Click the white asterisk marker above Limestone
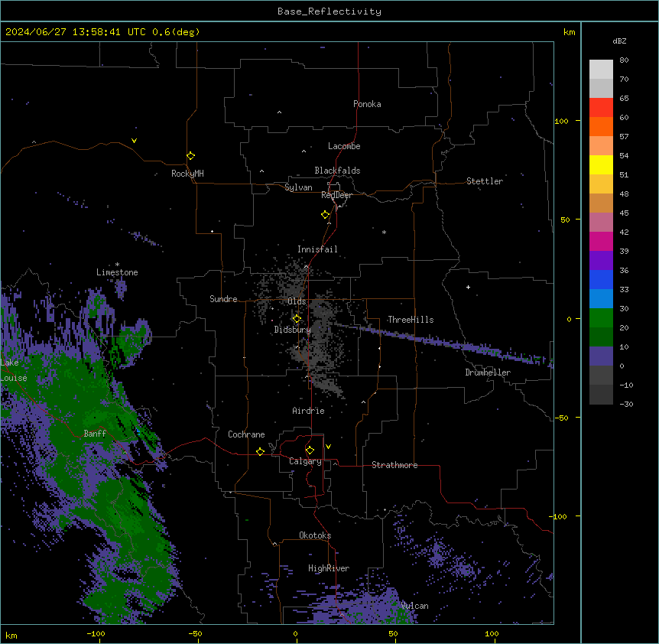Screen dimensions: 659x644 pyautogui.click(x=117, y=265)
